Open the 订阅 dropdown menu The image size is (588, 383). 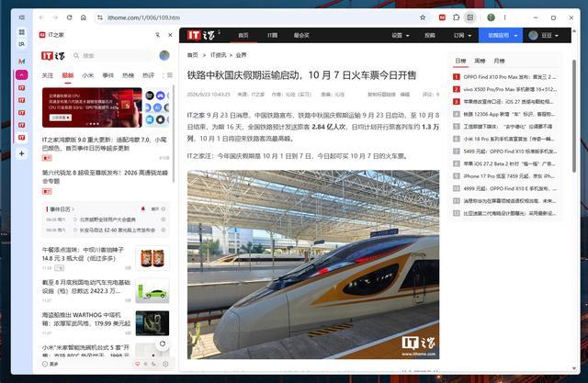point(462,35)
